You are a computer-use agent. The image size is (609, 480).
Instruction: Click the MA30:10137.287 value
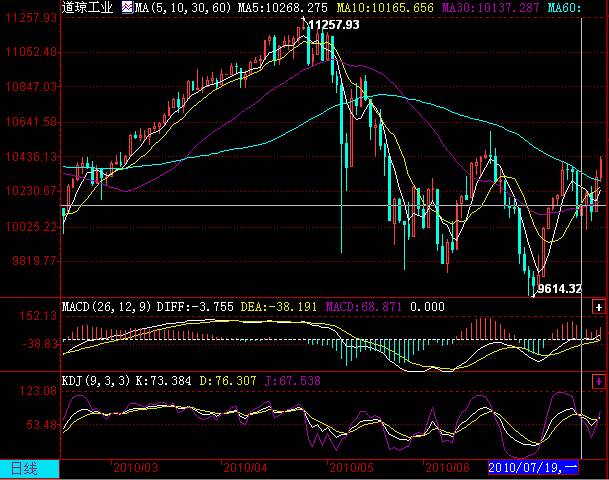click(491, 7)
